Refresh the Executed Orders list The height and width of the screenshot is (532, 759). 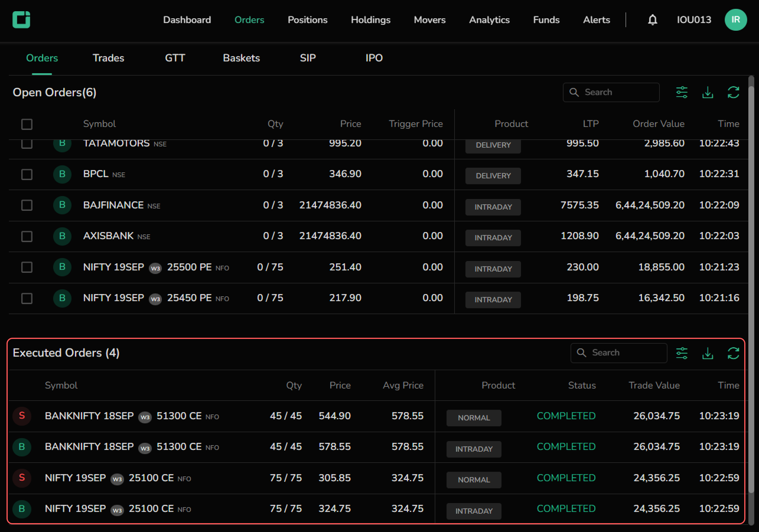tap(733, 353)
